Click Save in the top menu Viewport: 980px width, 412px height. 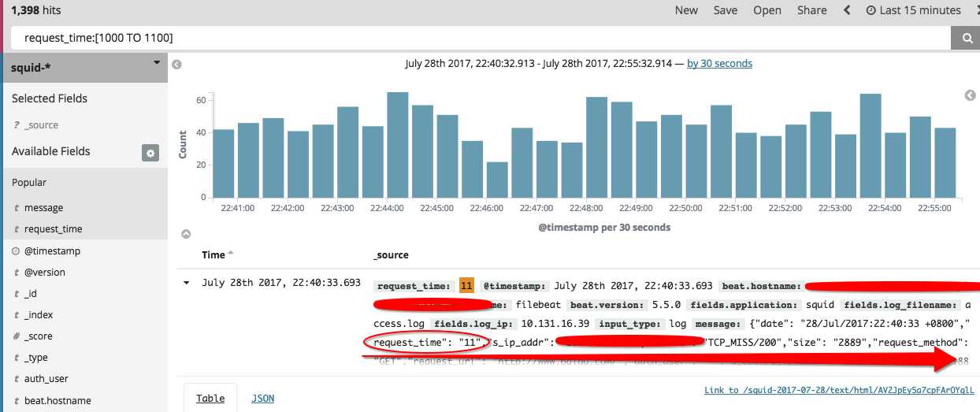(726, 10)
